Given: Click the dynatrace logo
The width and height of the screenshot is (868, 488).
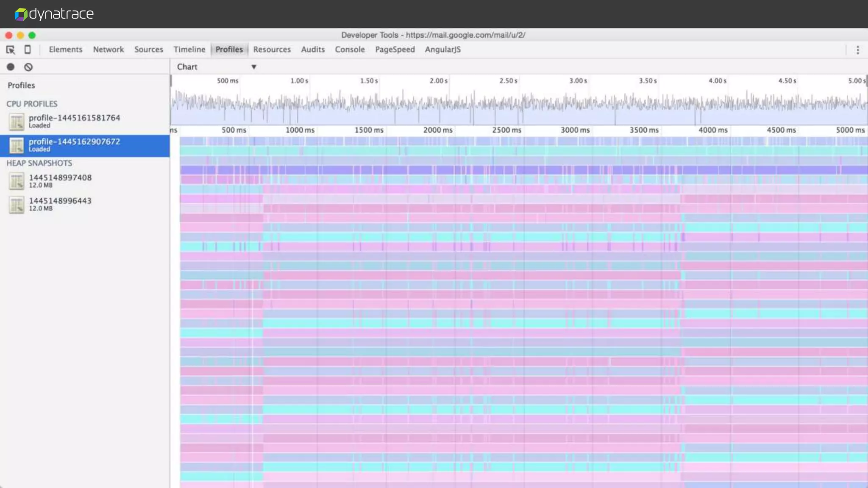Looking at the screenshot, I should coord(54,14).
